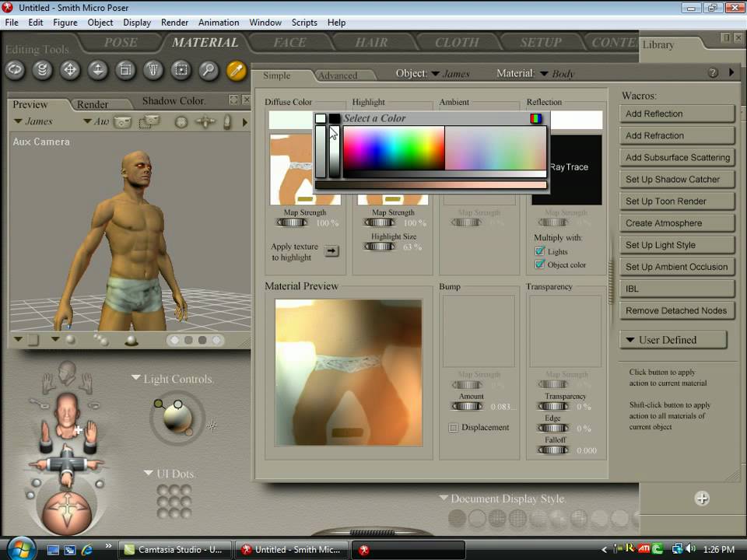Toggle the Object color checkbox
The width and height of the screenshot is (747, 560).
click(540, 264)
